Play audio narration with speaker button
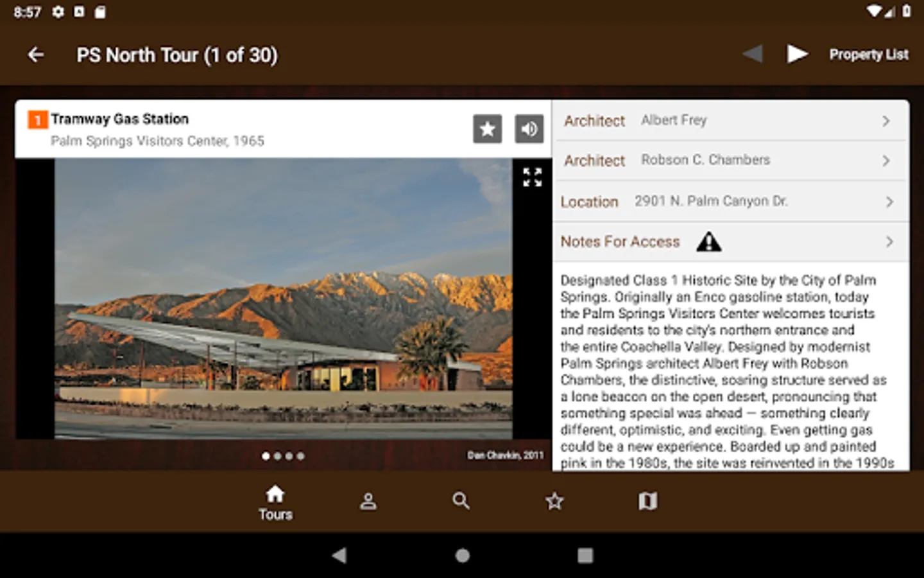 [529, 129]
